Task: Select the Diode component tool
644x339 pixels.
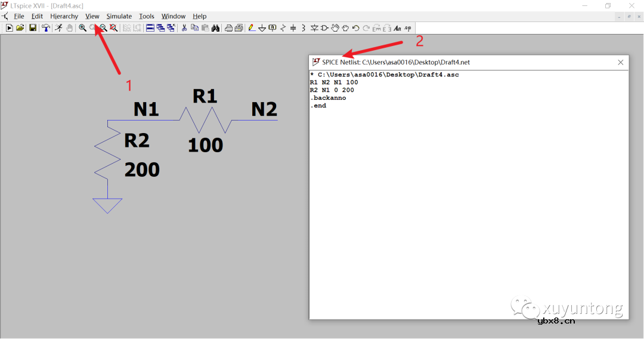Action: click(x=314, y=28)
